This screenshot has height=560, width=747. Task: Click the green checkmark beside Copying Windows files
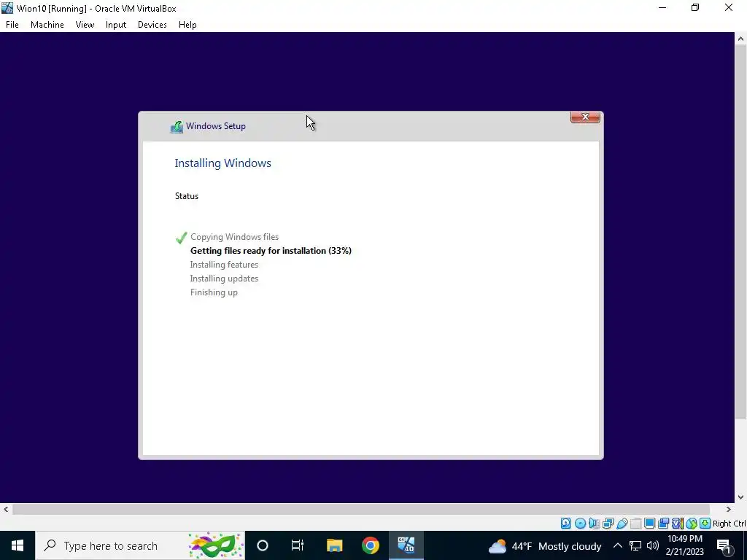[x=181, y=238]
